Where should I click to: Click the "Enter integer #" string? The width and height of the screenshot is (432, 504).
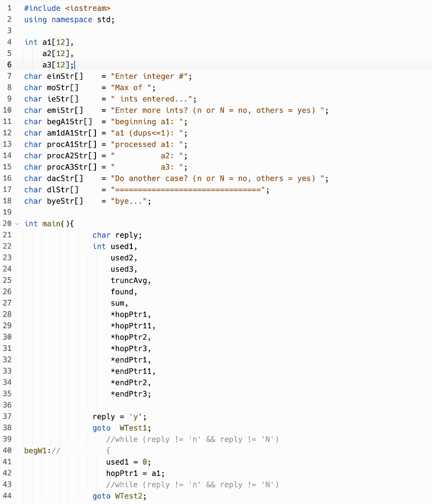point(149,76)
